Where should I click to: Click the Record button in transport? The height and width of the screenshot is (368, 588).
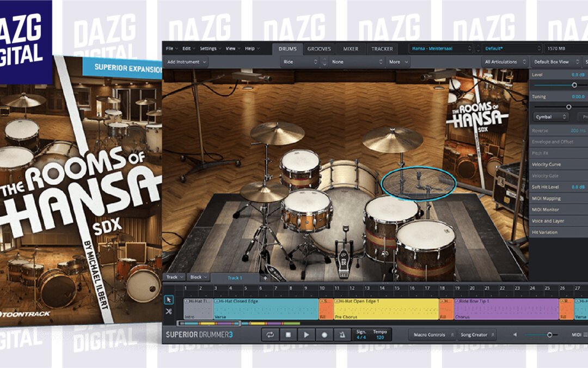click(324, 335)
